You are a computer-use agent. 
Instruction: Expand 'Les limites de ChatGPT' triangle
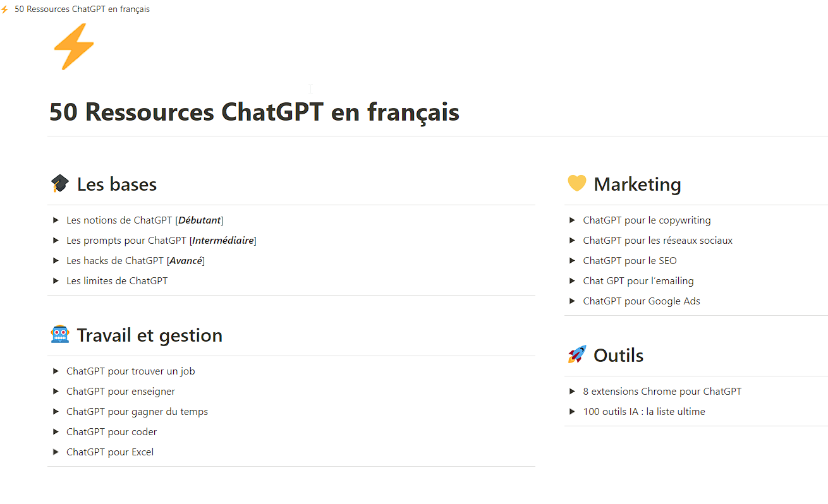(56, 281)
